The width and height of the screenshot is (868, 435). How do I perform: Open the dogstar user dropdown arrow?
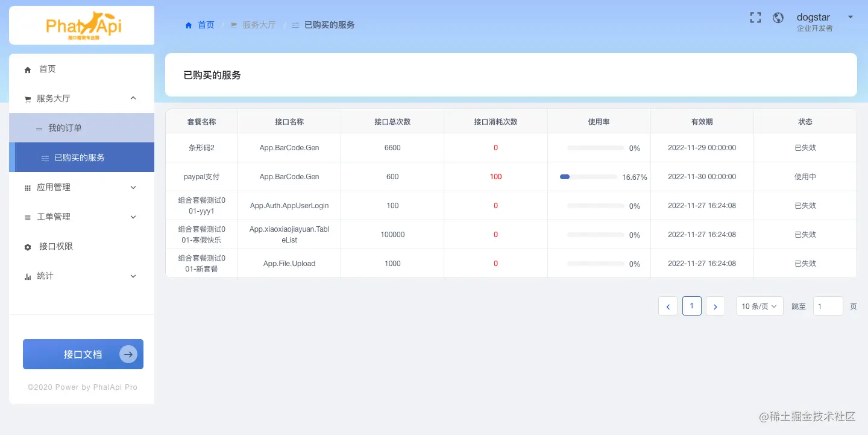pos(851,17)
